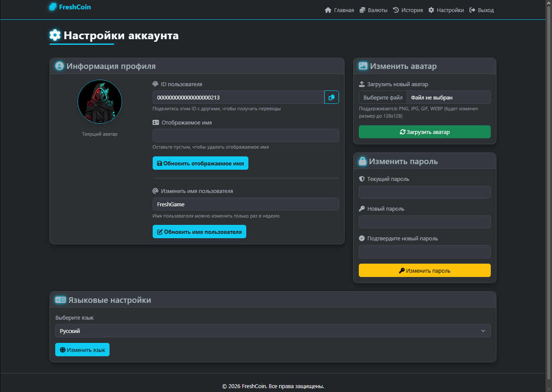Open the Валюты menu item
Viewport: 552px width, 392px height.
[377, 10]
